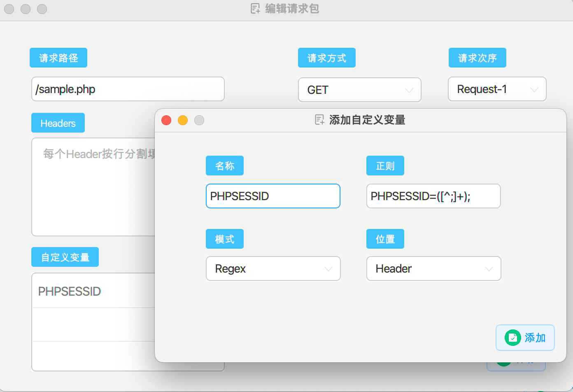Click the document icon in 添加自定义变量 dialog title
The width and height of the screenshot is (573, 392).
point(319,120)
